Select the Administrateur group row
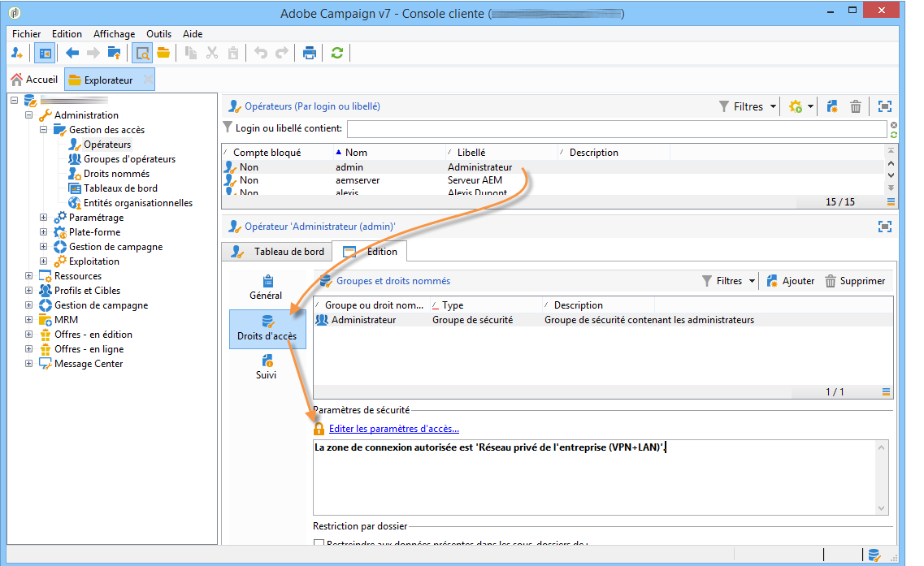Screen dimensions: 924x566 [603, 320]
